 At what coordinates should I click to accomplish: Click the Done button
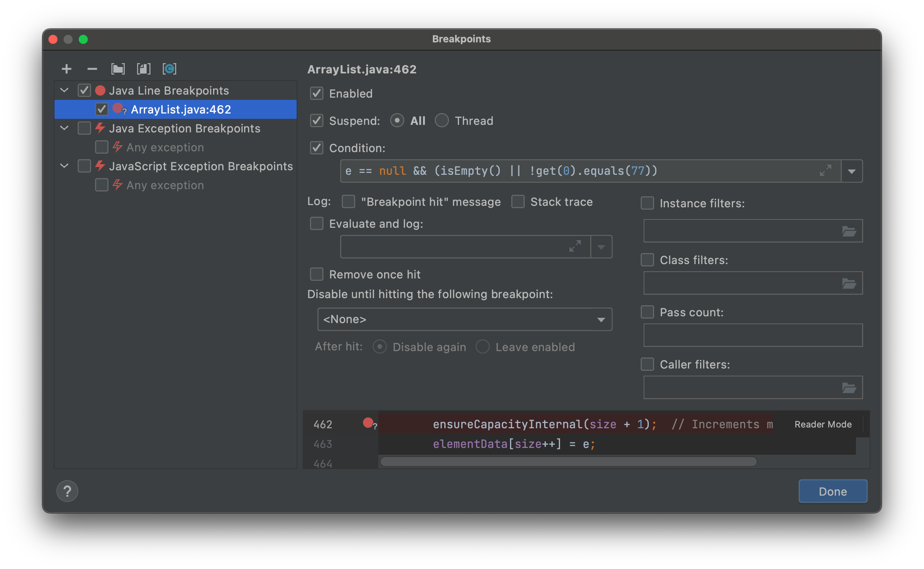coord(832,491)
